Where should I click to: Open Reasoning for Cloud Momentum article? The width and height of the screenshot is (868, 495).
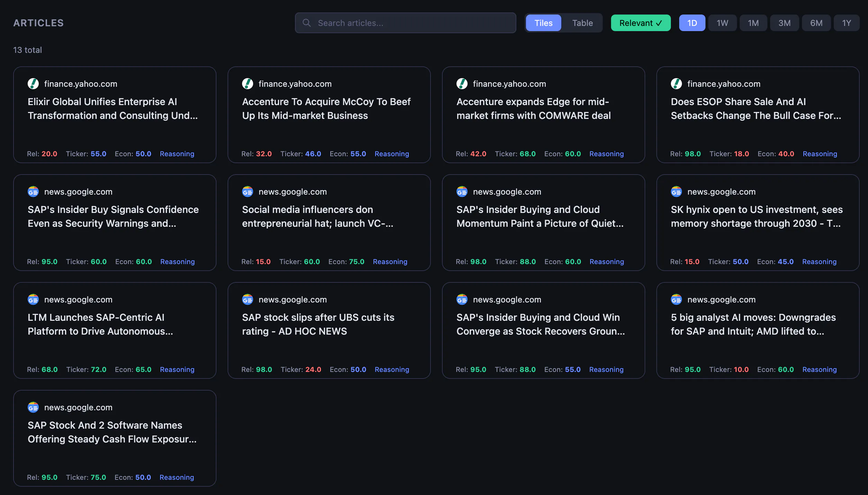coord(607,262)
